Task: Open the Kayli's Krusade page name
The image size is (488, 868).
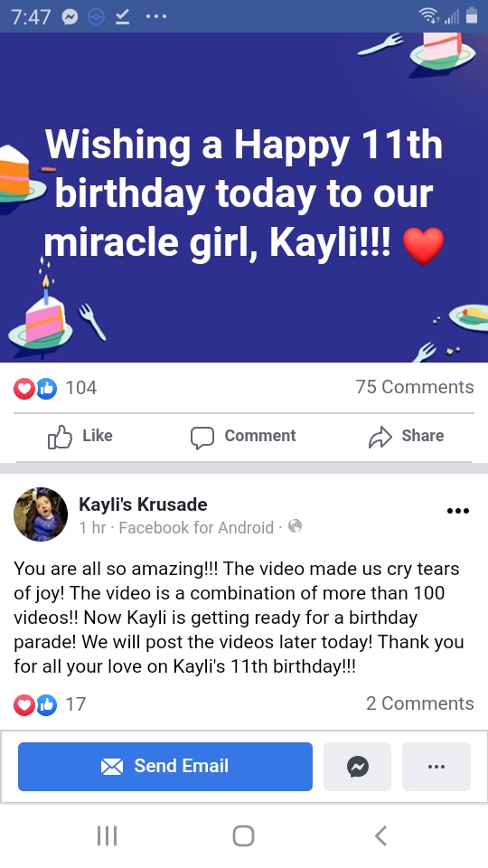Action: [x=144, y=505]
